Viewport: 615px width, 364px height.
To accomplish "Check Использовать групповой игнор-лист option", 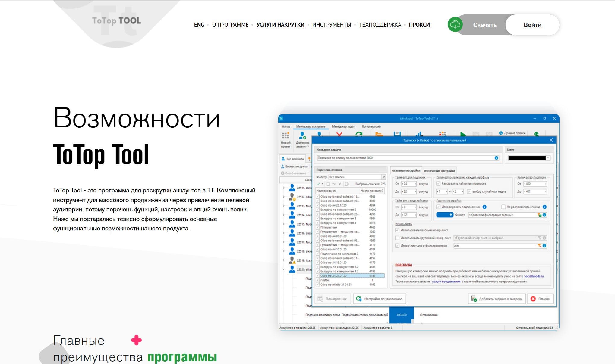I will click(397, 238).
